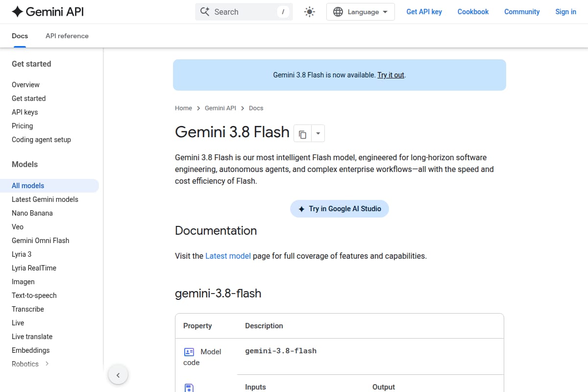Open Pricing sidebar item
588x392 pixels.
pos(22,126)
